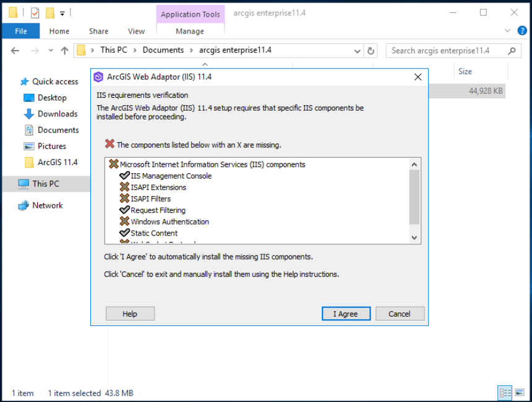The width and height of the screenshot is (532, 402).
Task: Click the Desktop icon in the sidebar
Action: point(29,98)
